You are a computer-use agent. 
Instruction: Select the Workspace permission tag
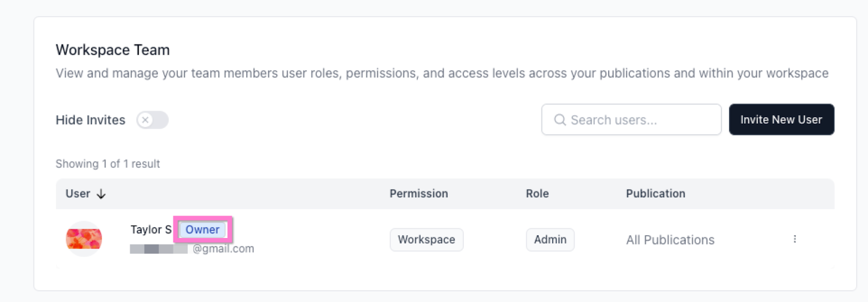click(426, 240)
